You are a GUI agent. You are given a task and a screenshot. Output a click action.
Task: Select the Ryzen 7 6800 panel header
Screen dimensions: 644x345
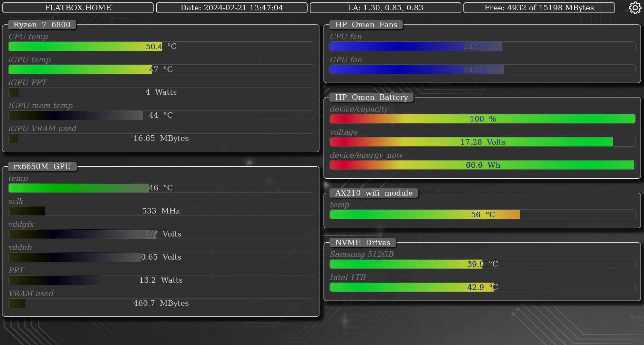coord(42,24)
